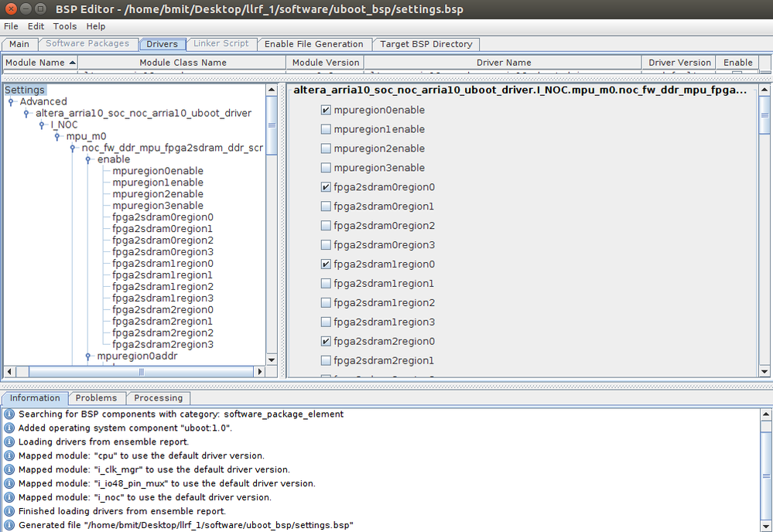773x532 pixels.
Task: Check fpga2sdram0region2 checkbox
Action: [x=326, y=226]
